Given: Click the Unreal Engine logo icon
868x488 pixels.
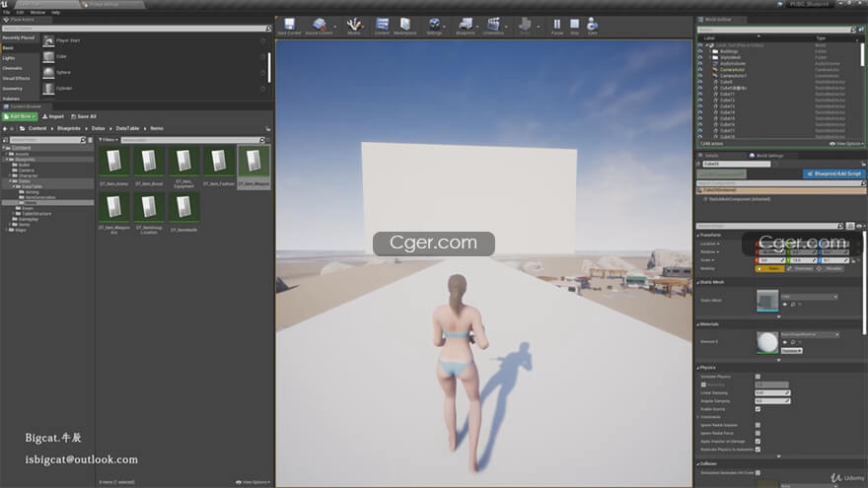Looking at the screenshot, I should [x=4, y=4].
